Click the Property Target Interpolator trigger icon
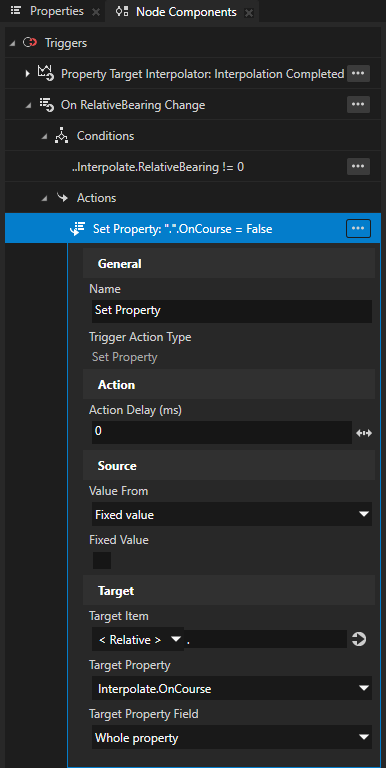This screenshot has width=386, height=768. [46, 73]
